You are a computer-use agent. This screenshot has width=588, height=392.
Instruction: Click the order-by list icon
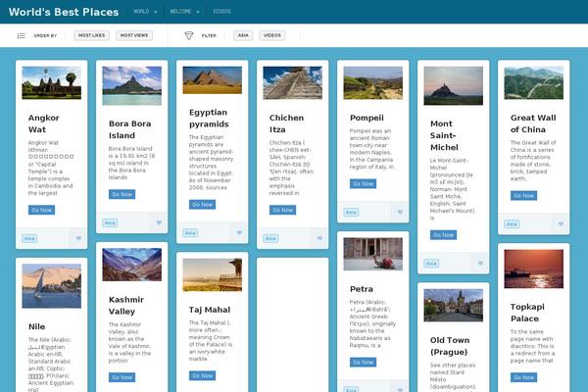click(22, 35)
